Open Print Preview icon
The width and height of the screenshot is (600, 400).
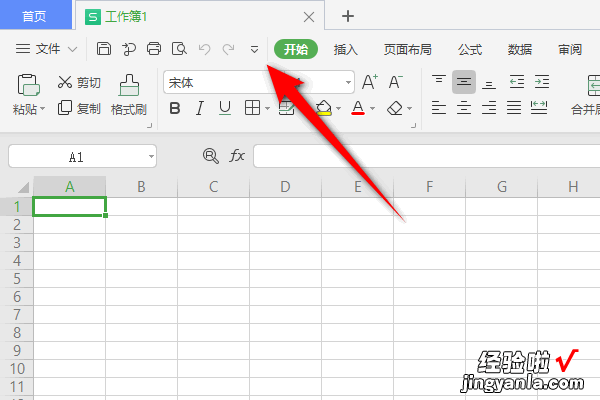179,49
